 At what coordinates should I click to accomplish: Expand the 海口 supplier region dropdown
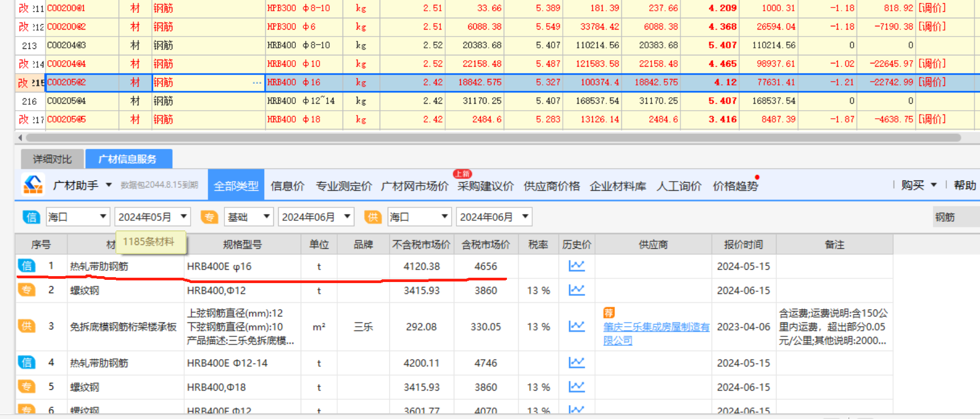445,217
